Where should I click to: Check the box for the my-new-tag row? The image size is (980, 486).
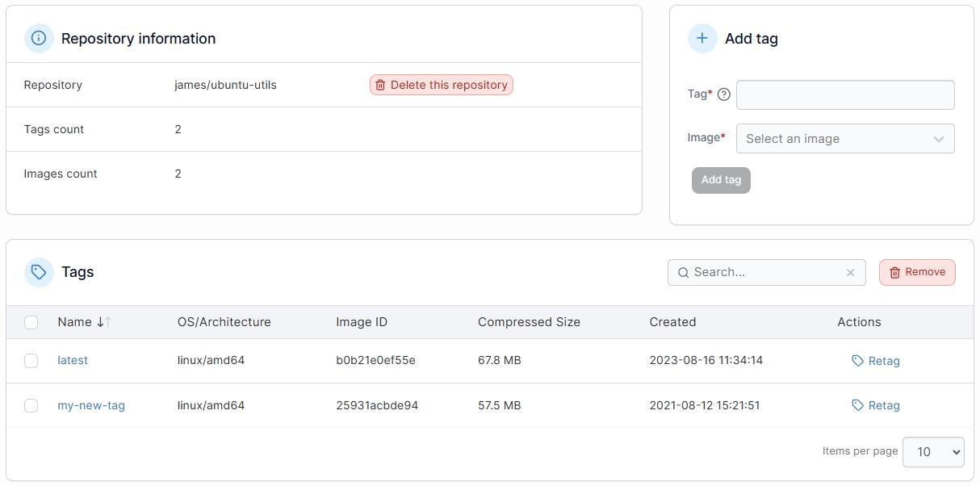coord(31,405)
